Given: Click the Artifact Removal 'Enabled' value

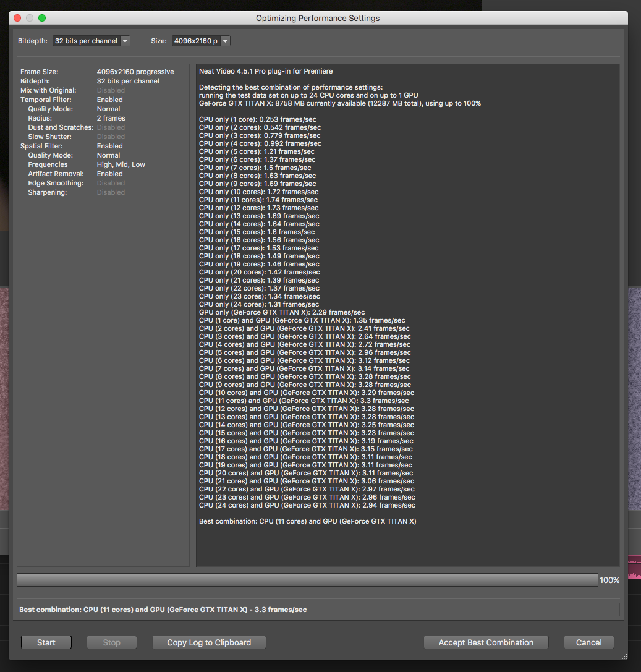Looking at the screenshot, I should 109,174.
